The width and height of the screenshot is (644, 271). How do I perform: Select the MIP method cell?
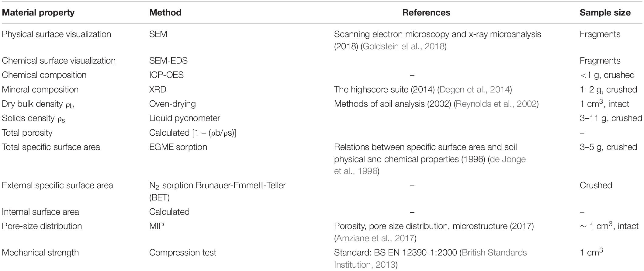point(157,226)
